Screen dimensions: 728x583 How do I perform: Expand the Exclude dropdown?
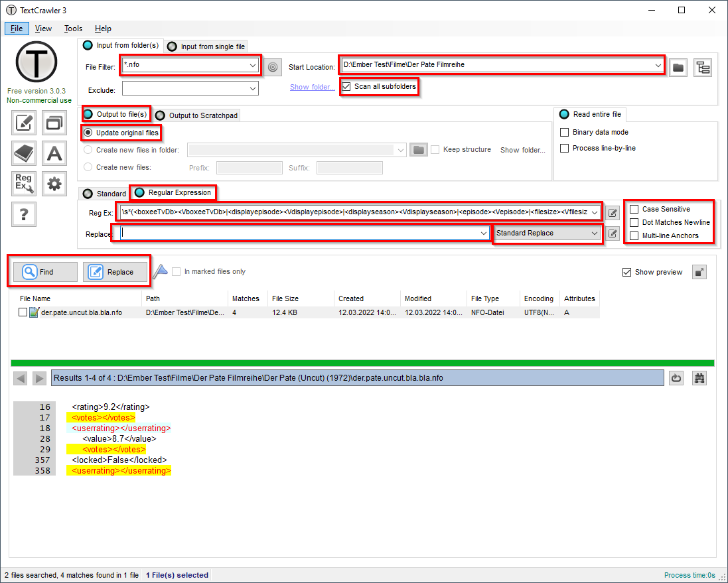point(253,88)
